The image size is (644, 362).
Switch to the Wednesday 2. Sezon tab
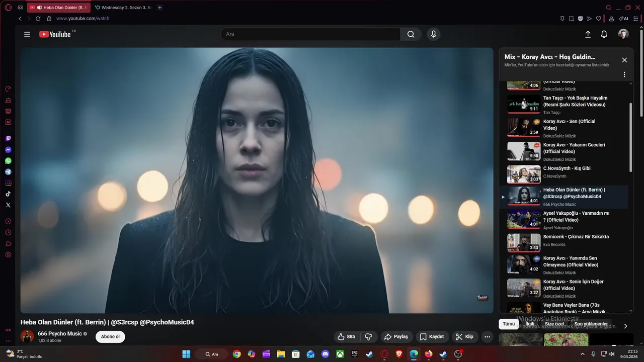click(x=123, y=8)
